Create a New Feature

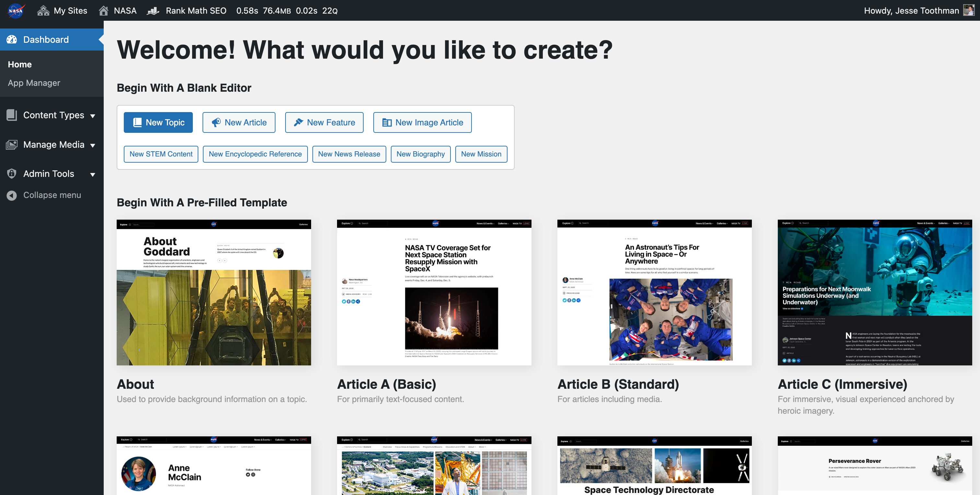coord(324,122)
